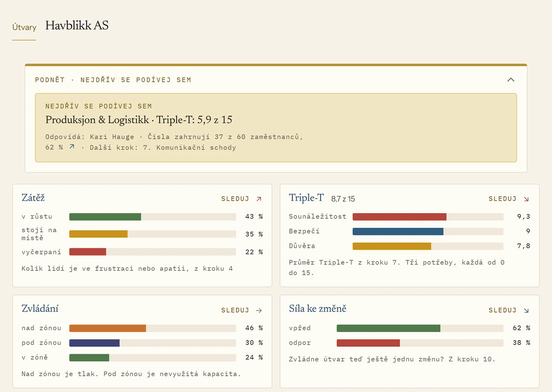
Task: Click the 43 % value
Action: (254, 216)
